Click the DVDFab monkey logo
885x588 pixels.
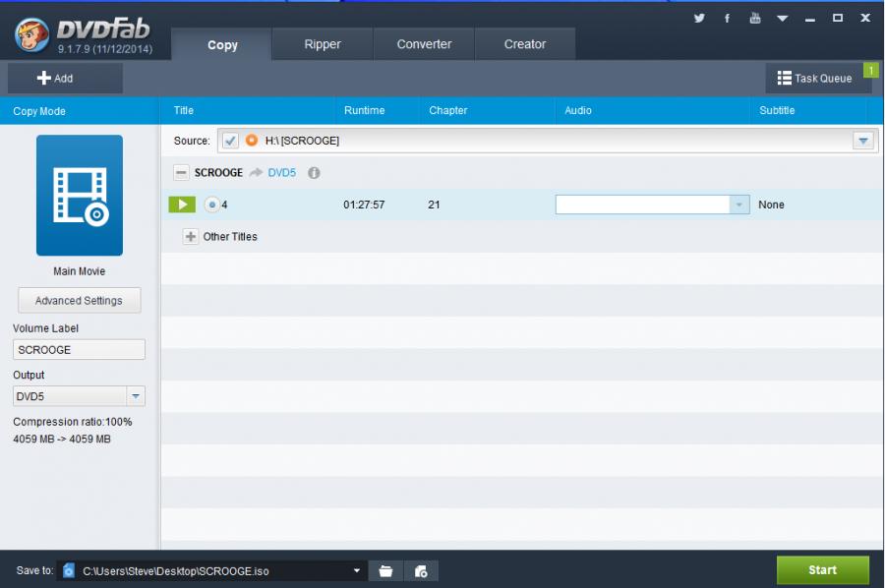tap(32, 34)
